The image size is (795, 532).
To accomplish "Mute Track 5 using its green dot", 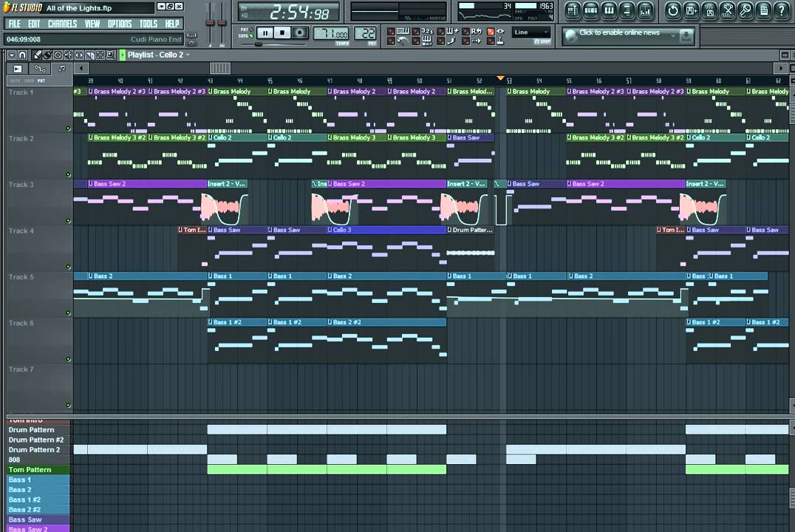I will pyautogui.click(x=68, y=313).
